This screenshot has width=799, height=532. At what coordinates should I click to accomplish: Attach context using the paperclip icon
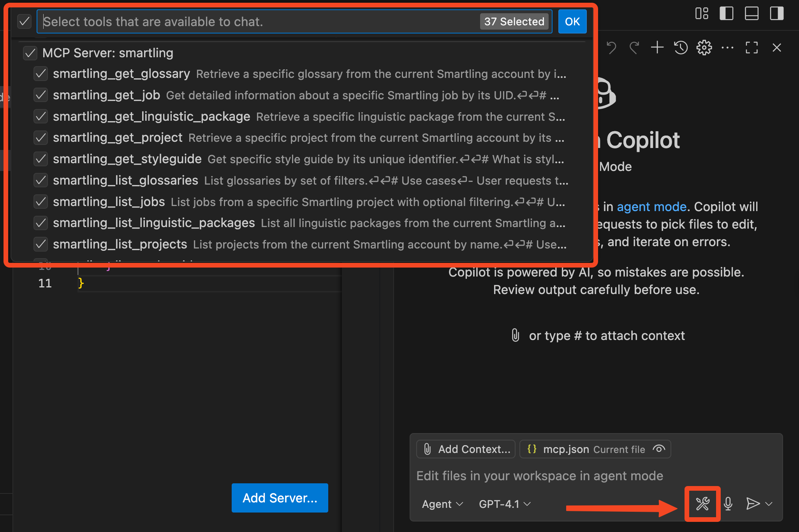coord(515,335)
